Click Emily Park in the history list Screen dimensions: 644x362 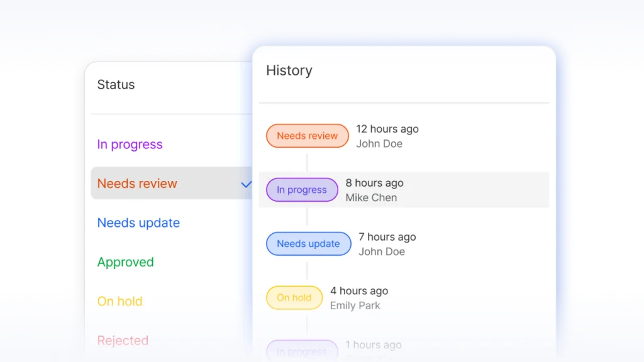click(355, 305)
